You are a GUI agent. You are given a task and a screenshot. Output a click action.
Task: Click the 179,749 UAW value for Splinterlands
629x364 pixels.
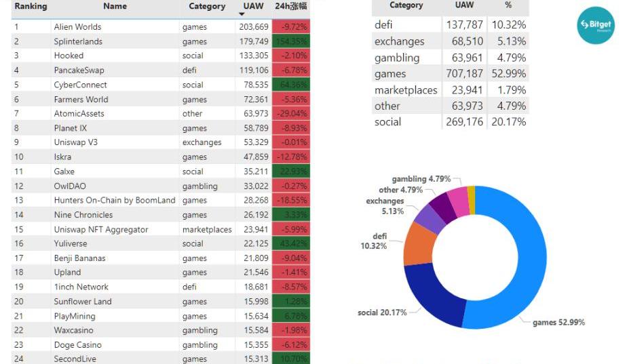tap(254, 41)
